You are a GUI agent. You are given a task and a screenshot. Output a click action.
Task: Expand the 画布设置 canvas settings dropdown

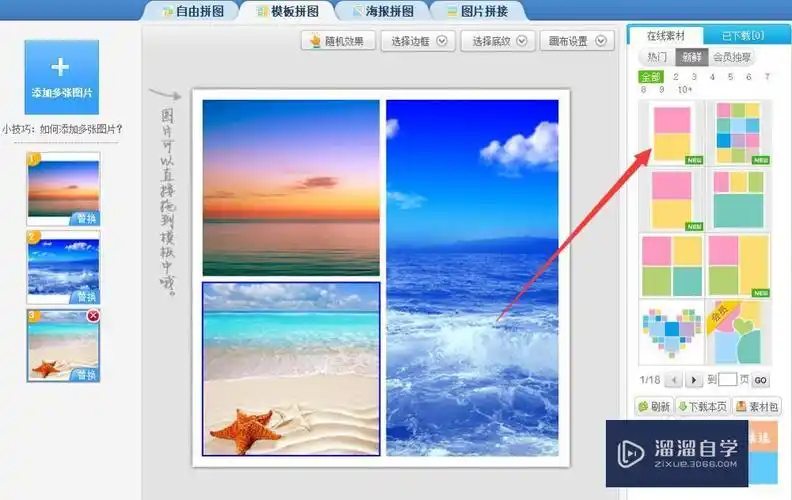(576, 41)
